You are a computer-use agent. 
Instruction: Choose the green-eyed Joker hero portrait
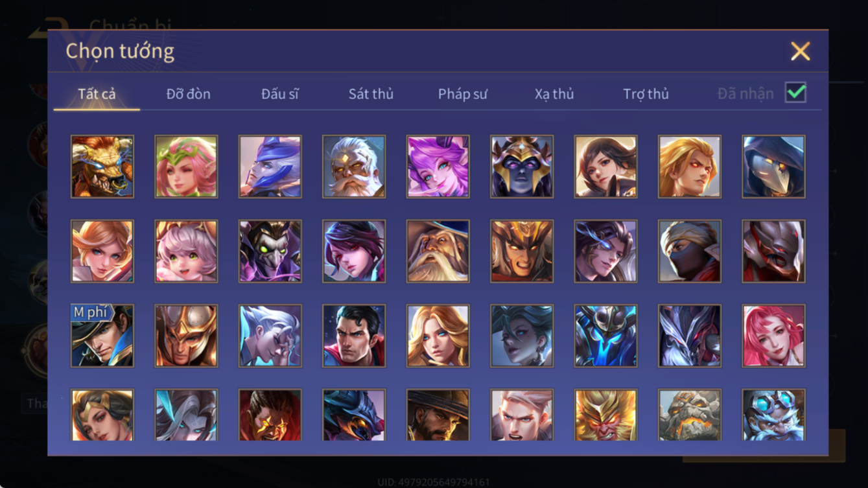coord(270,251)
